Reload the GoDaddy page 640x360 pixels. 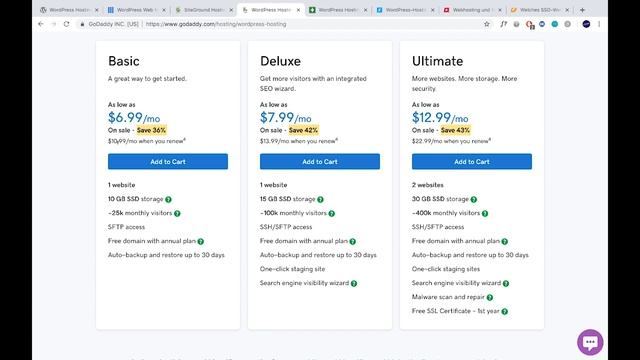tap(67, 24)
